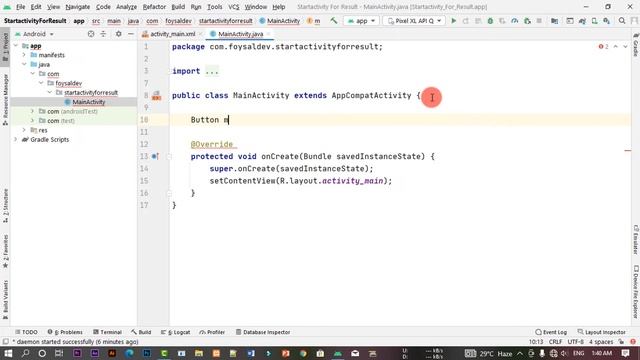640x360 pixels.
Task: Open the Device File Explorer side panel
Action: (636, 291)
